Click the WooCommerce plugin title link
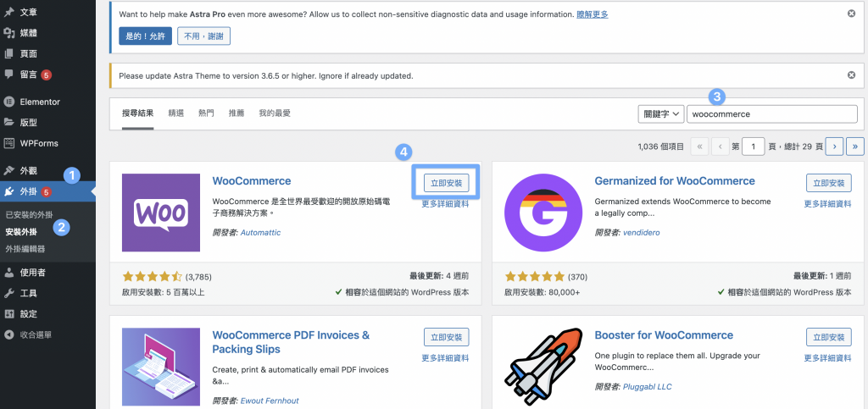This screenshot has width=868, height=409. (252, 181)
